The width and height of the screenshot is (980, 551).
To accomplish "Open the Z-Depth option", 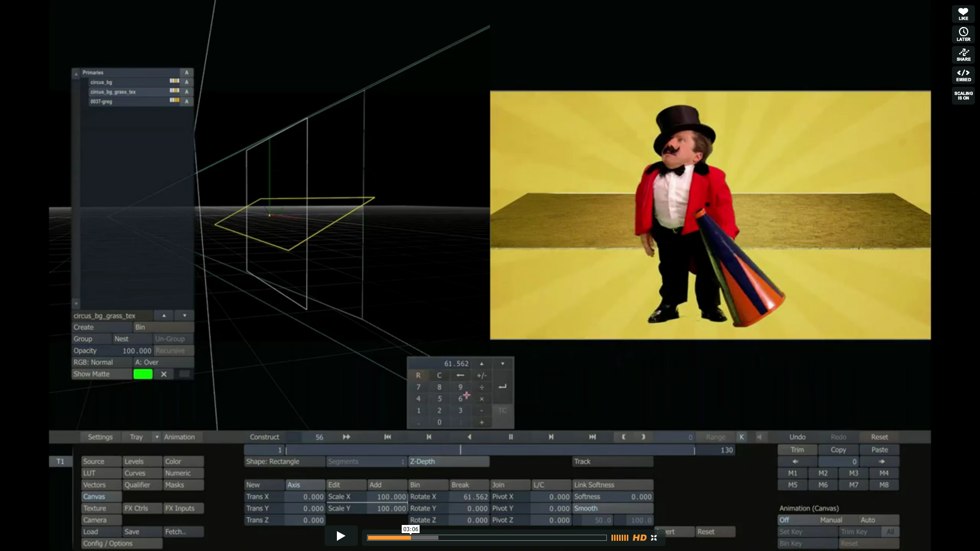I will [x=449, y=461].
